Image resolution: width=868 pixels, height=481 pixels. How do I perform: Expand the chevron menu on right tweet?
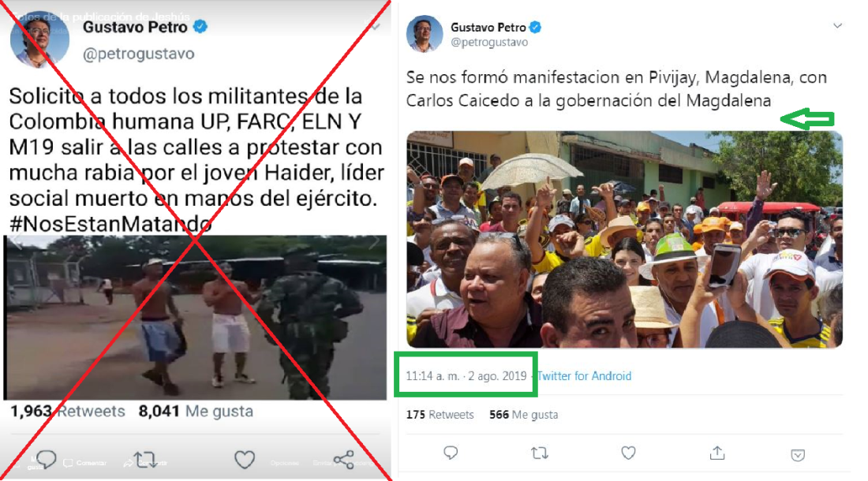[x=837, y=26]
